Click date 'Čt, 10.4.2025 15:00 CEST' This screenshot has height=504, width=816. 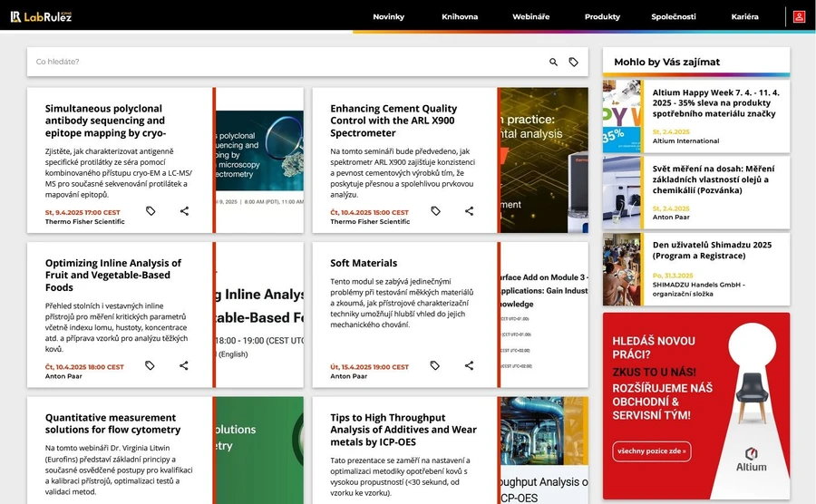click(x=370, y=212)
